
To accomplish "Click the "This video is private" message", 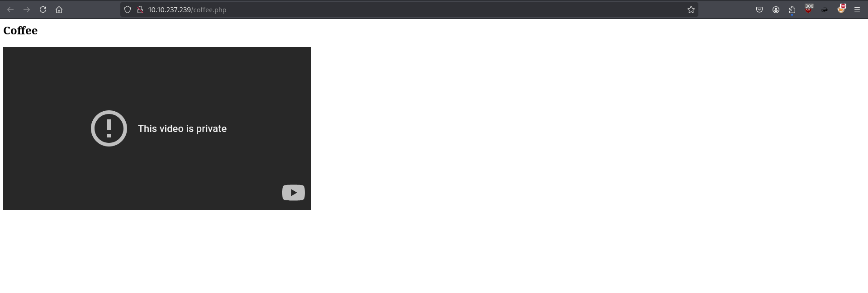I will [x=182, y=129].
